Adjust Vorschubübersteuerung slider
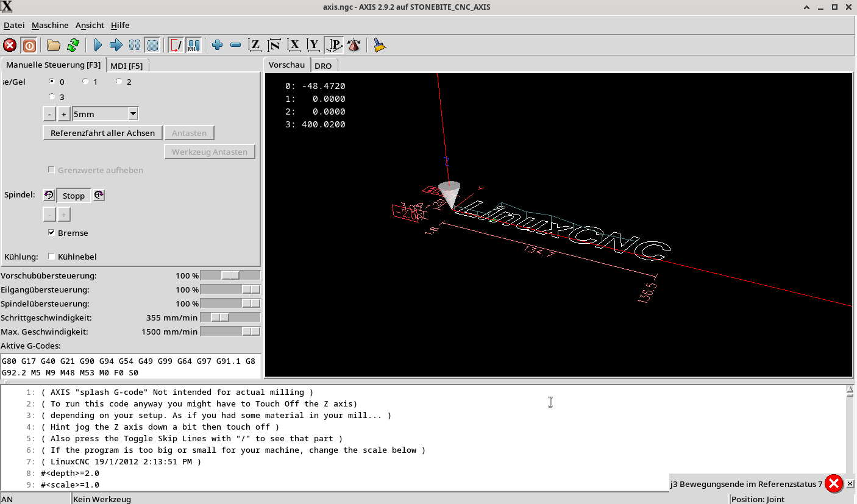Viewport: 857px width, 504px height. tap(230, 275)
